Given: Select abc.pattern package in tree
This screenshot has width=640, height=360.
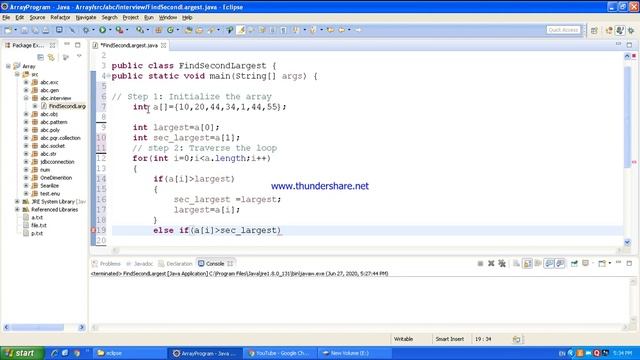Looking at the screenshot, I should [53, 122].
